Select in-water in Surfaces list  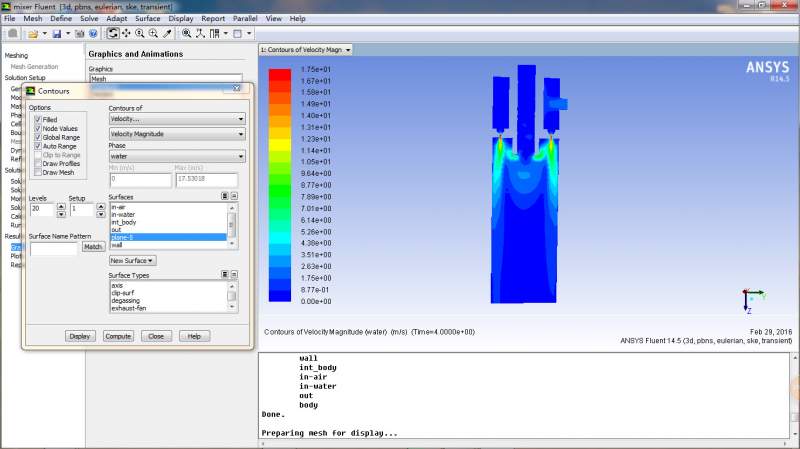pyautogui.click(x=168, y=215)
